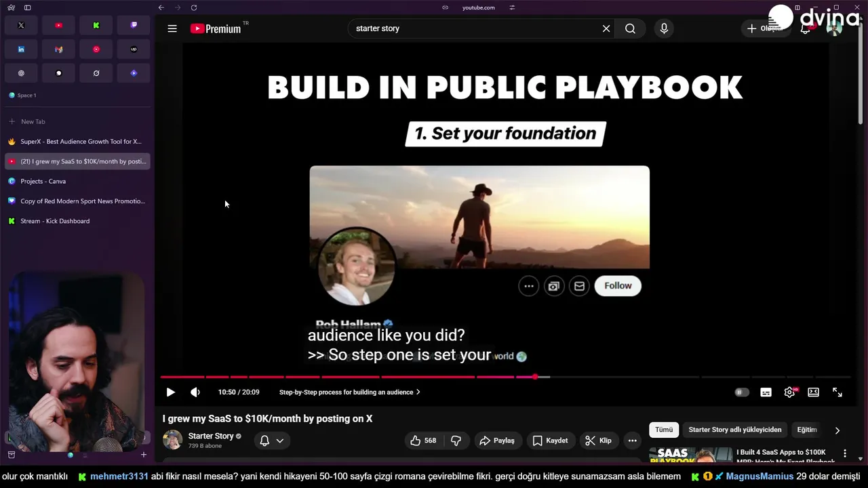Clear the search text with X
This screenshot has height=488, width=868.
[606, 28]
